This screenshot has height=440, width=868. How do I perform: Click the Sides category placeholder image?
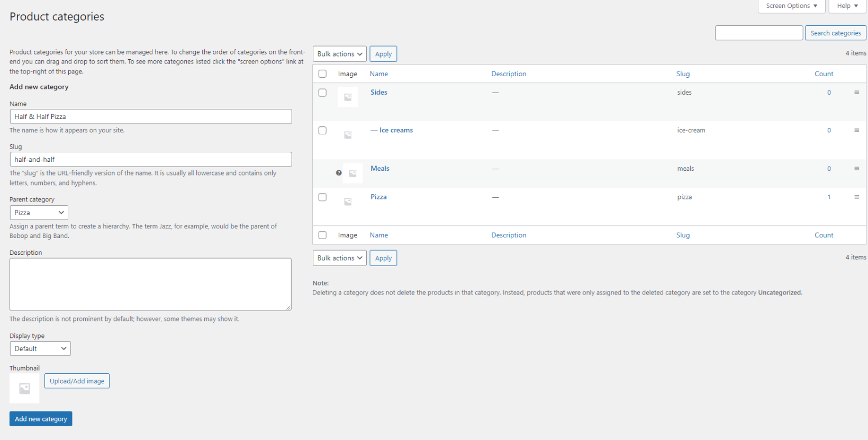(x=348, y=97)
